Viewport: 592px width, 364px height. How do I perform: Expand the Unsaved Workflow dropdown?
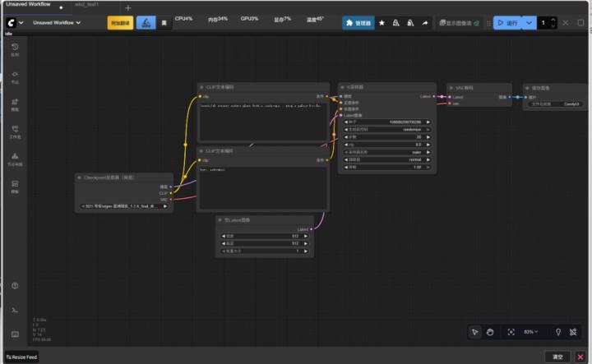[57, 23]
